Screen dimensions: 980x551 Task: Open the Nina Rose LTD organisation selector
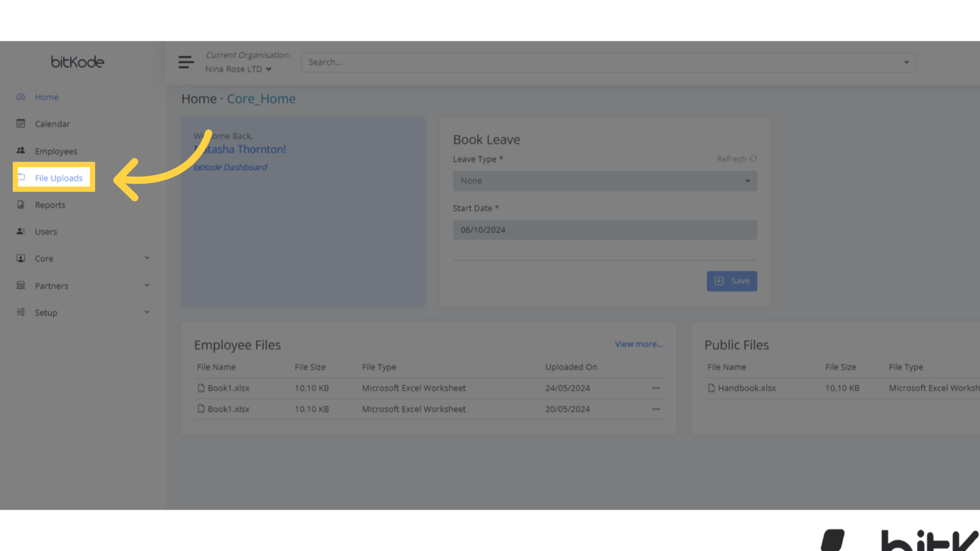tap(238, 69)
